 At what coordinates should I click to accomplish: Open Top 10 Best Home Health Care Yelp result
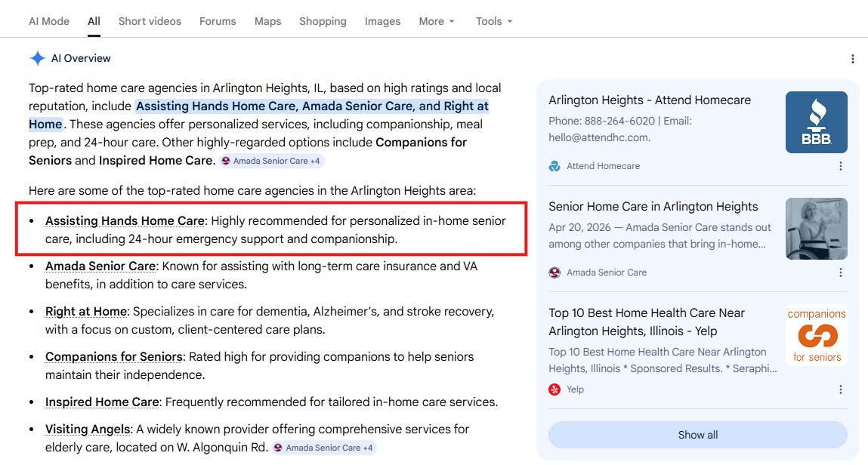click(647, 322)
